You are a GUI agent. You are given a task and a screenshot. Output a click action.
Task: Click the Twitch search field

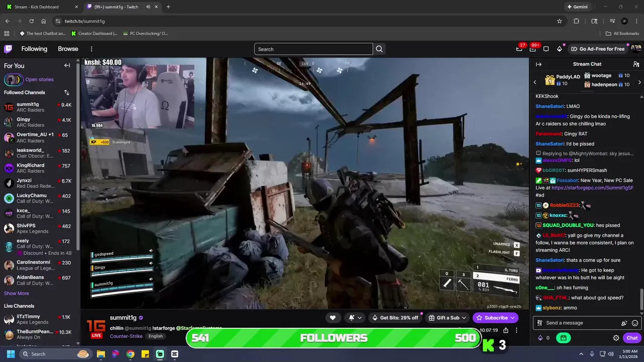[313, 49]
